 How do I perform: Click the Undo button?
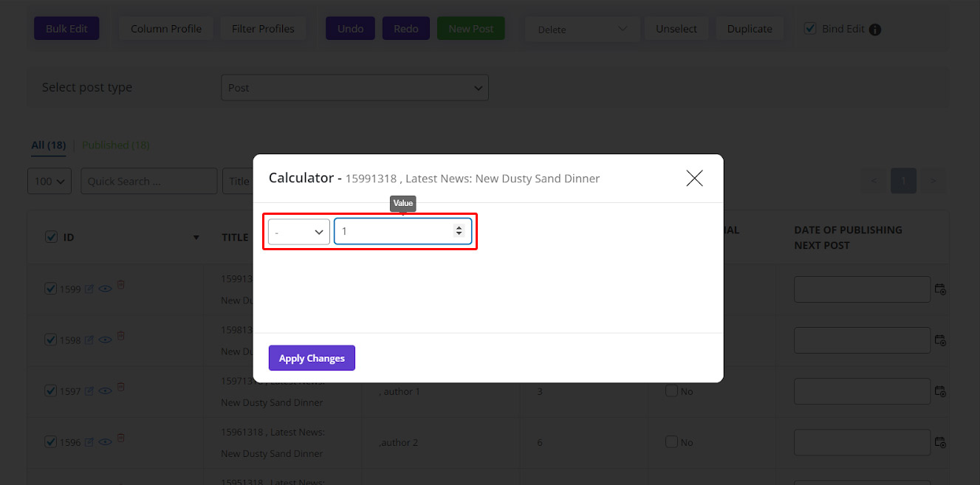click(351, 29)
